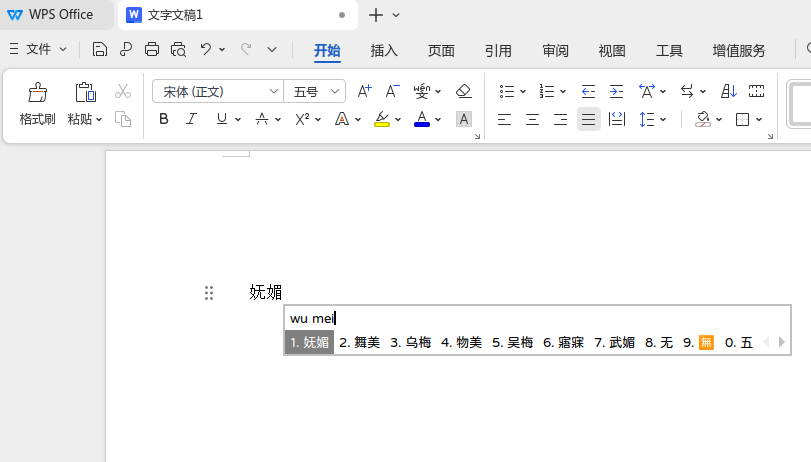This screenshot has width=811, height=462.
Task: Open the 文件 menu
Action: tap(38, 50)
